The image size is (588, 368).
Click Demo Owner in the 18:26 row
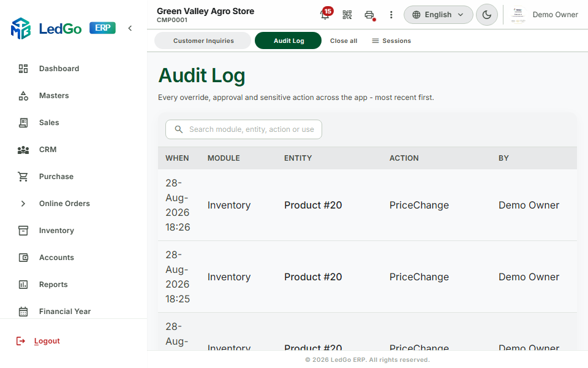[529, 205]
